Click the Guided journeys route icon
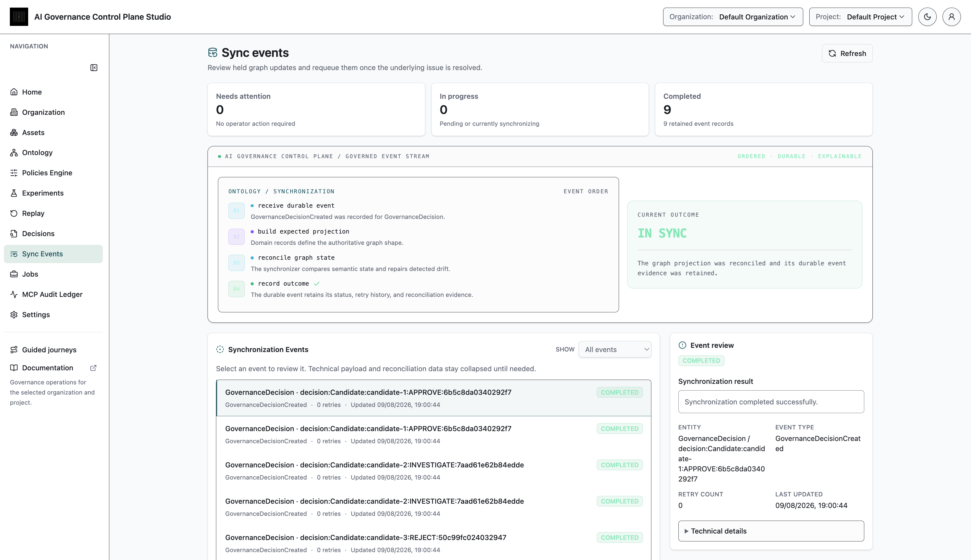 tap(14, 350)
